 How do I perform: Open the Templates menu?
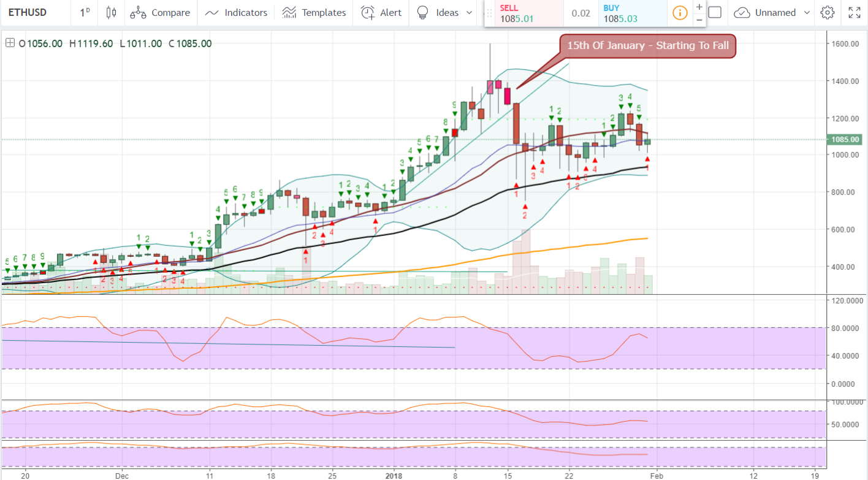[314, 12]
